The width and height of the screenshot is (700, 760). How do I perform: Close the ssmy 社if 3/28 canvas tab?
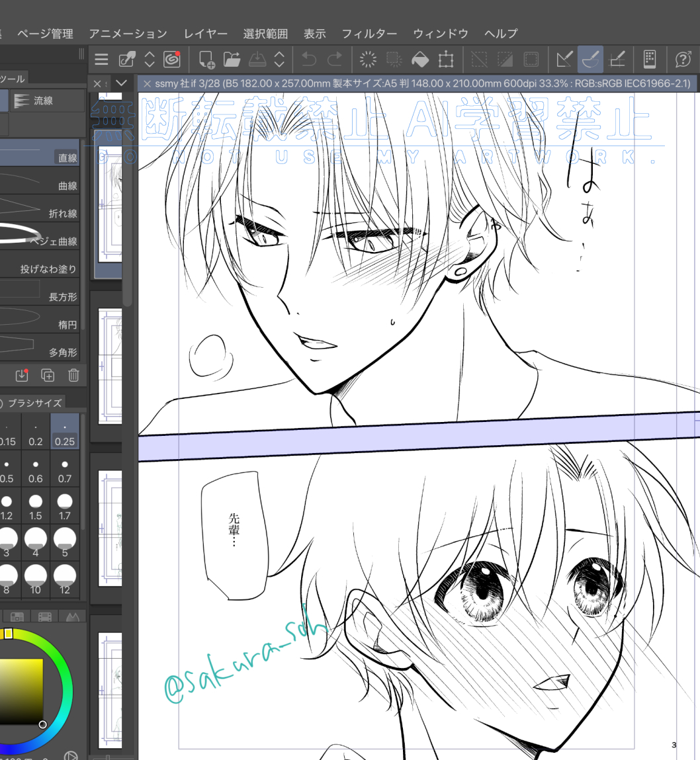[x=148, y=83]
